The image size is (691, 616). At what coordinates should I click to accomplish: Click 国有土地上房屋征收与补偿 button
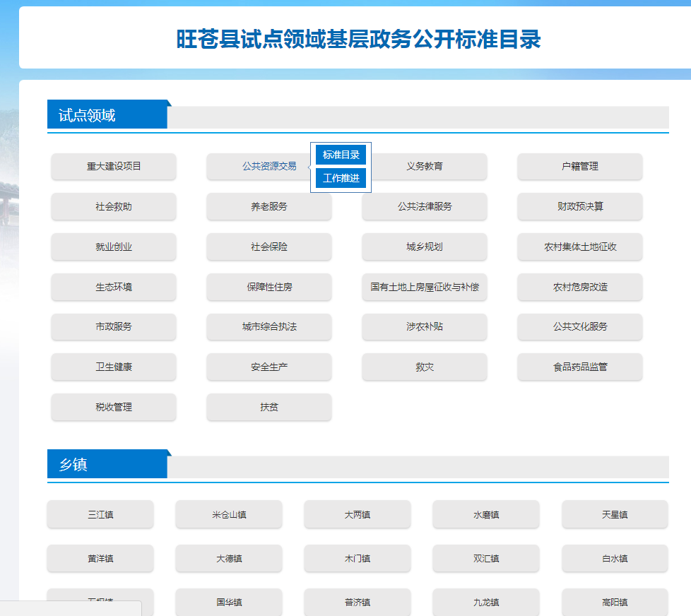pos(425,288)
